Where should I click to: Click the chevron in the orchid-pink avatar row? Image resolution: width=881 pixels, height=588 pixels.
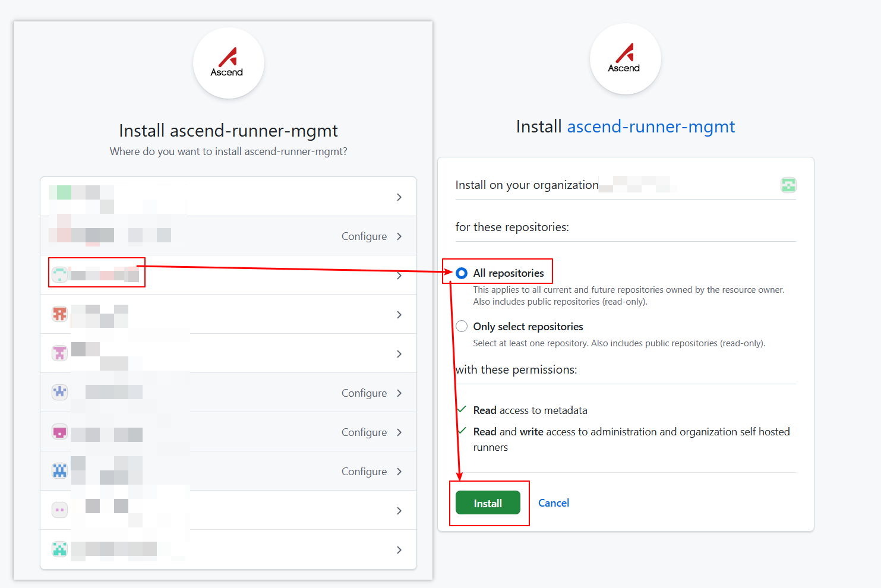(399, 354)
